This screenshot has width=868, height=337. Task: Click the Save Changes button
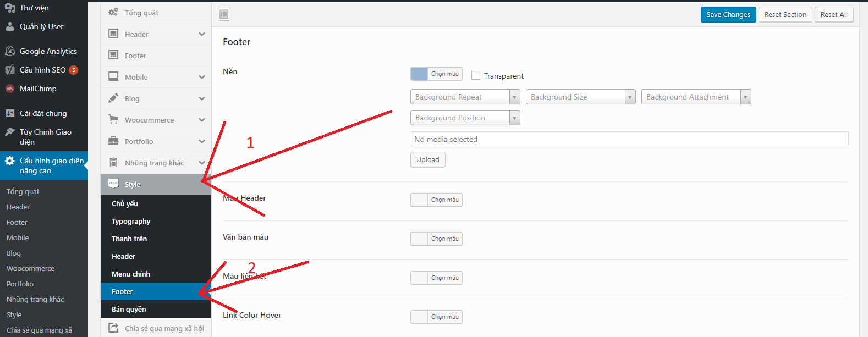pos(728,15)
